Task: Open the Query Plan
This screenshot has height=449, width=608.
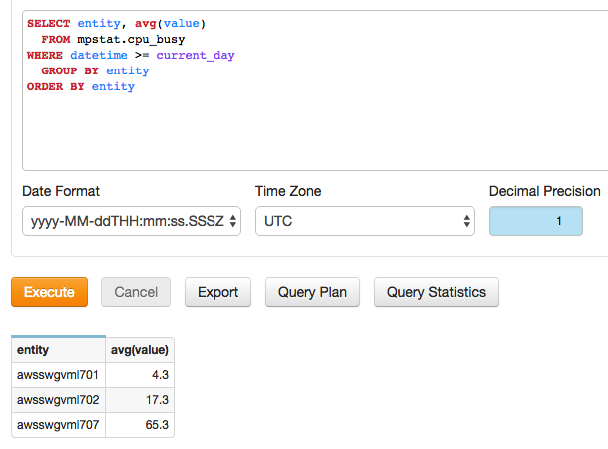Action: [312, 292]
